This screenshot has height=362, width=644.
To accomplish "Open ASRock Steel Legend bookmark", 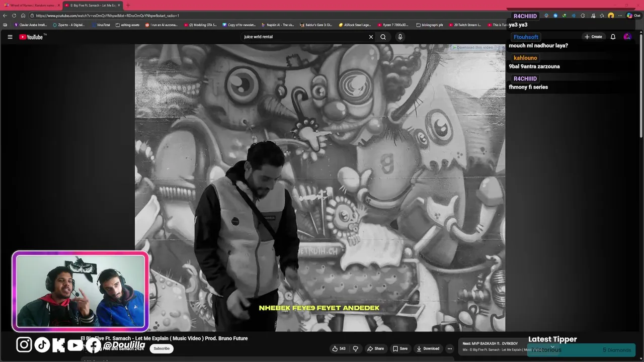I will click(x=355, y=25).
